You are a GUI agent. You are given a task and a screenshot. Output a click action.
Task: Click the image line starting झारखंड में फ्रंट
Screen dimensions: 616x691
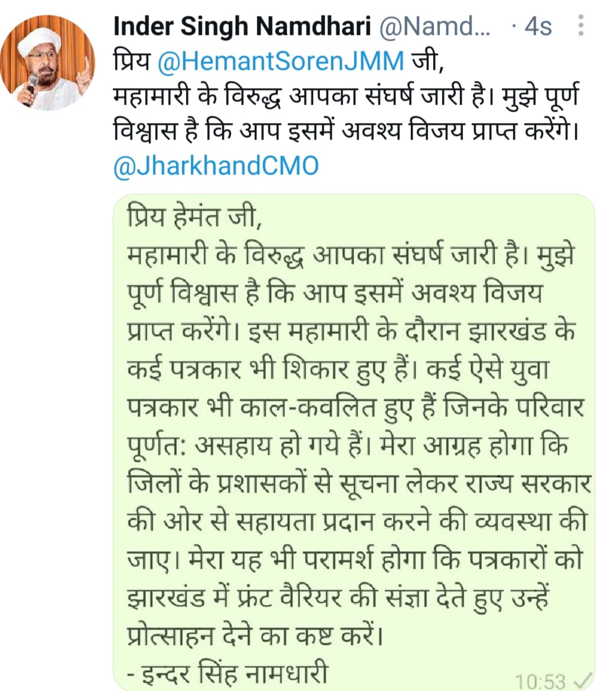click(338, 597)
